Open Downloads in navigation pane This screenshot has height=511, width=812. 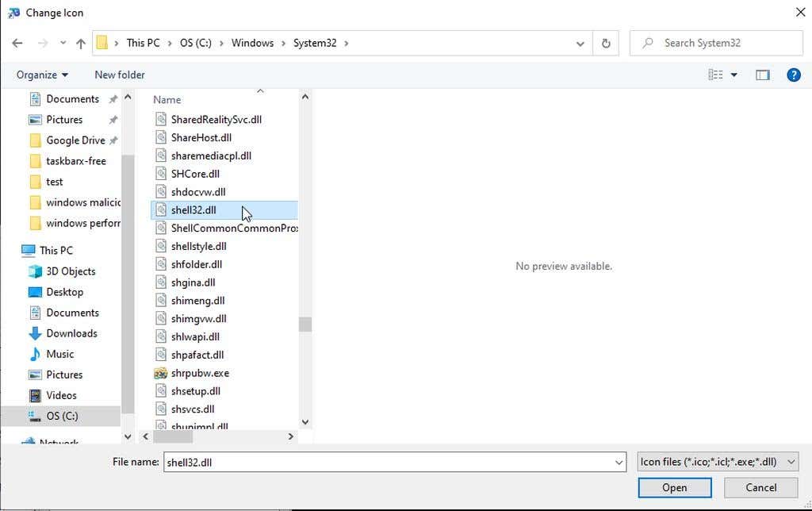(63, 334)
